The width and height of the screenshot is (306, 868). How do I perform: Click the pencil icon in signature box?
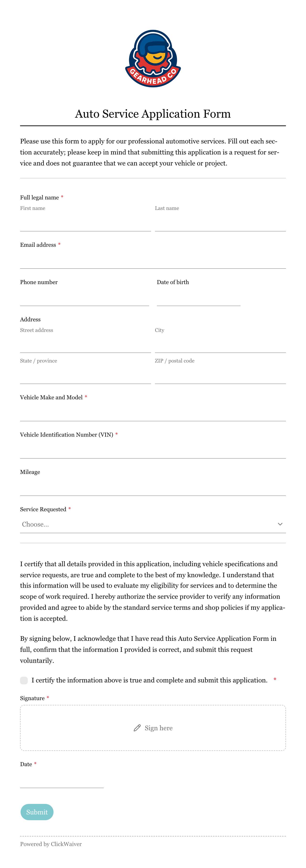(137, 728)
